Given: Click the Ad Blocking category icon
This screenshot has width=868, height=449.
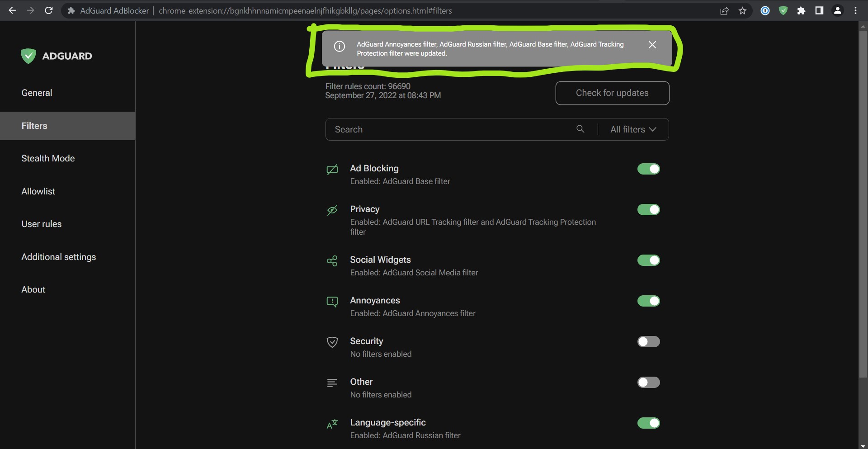Looking at the screenshot, I should [x=332, y=169].
